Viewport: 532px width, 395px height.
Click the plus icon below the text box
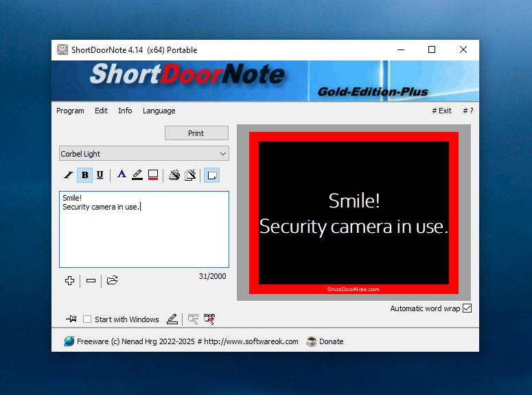click(69, 280)
